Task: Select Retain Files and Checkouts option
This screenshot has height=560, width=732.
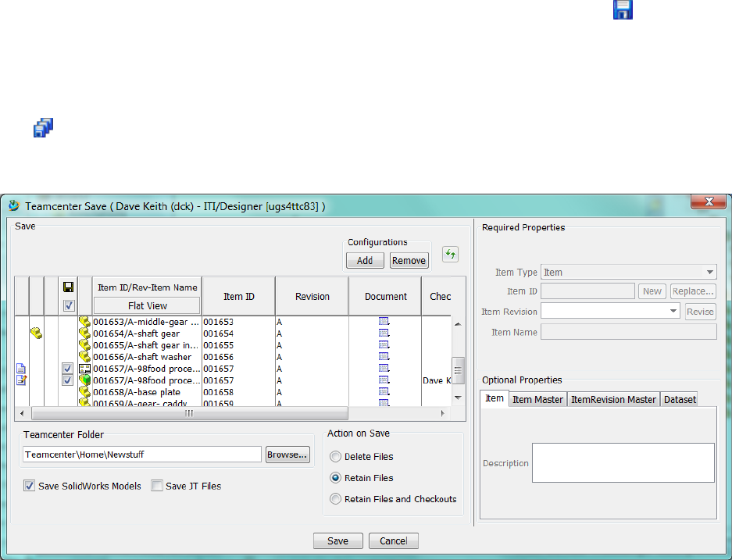Action: [335, 499]
